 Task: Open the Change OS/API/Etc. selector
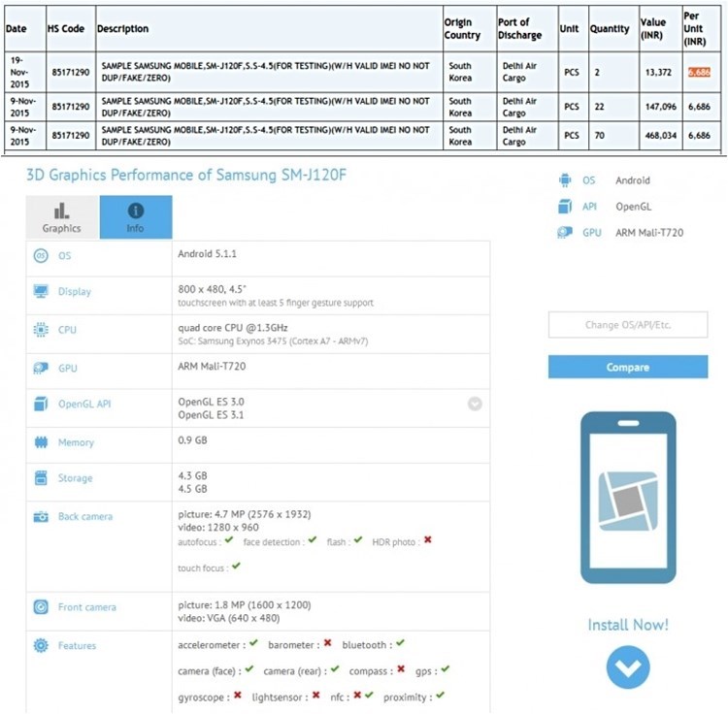pos(628,325)
